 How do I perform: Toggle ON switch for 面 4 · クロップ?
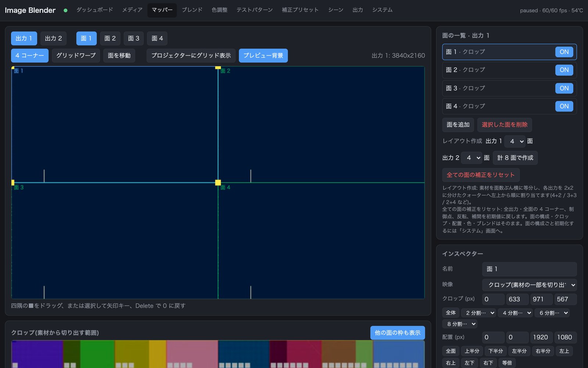(564, 106)
